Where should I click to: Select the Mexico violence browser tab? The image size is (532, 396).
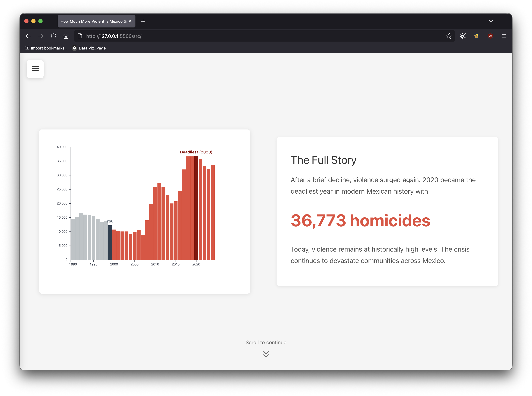click(93, 21)
